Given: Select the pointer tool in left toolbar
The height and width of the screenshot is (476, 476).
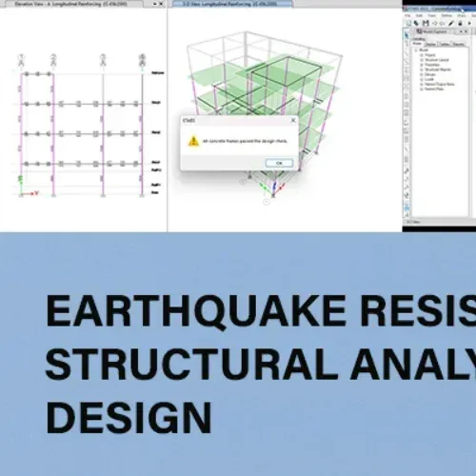Looking at the screenshot, I should coord(407,35).
